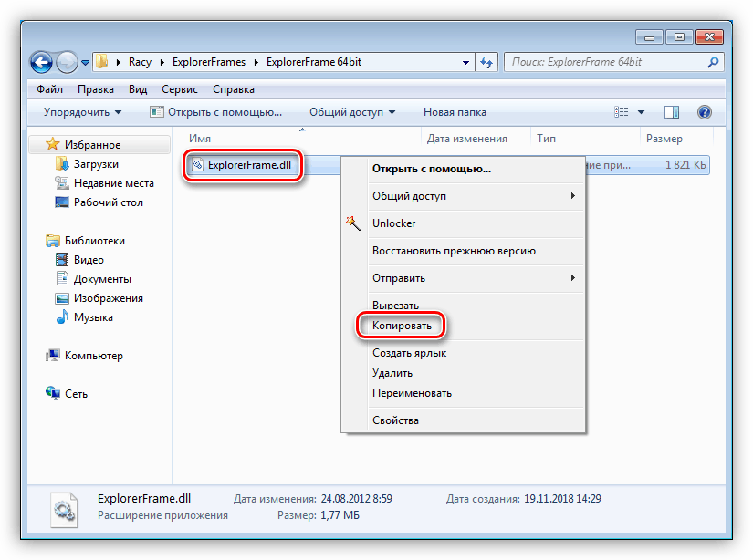The width and height of the screenshot is (753, 560).
Task: Open the Отправить submenu
Action: pyautogui.click(x=464, y=278)
